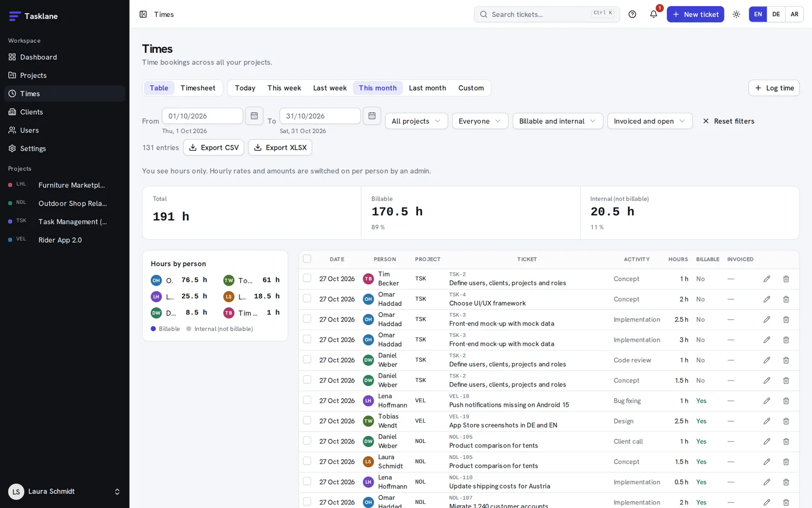Open the To date calendar picker
This screenshot has height=508, width=812.
[x=372, y=116]
